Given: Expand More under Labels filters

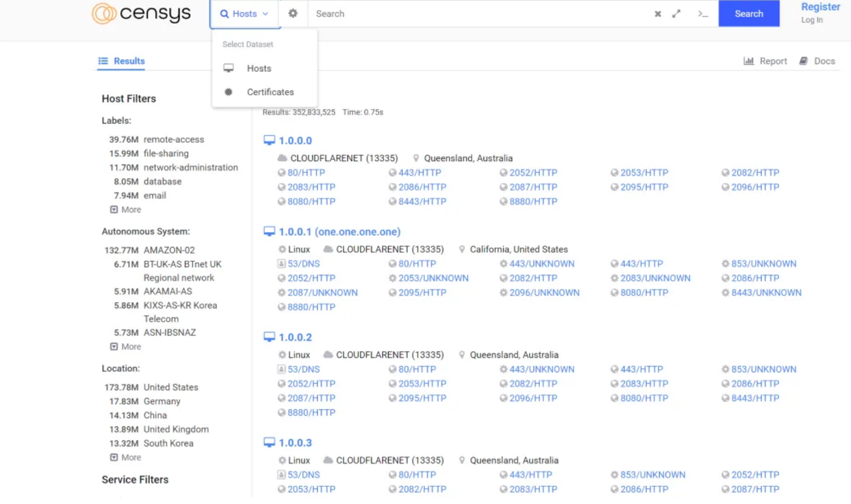Looking at the screenshot, I should pyautogui.click(x=126, y=210).
